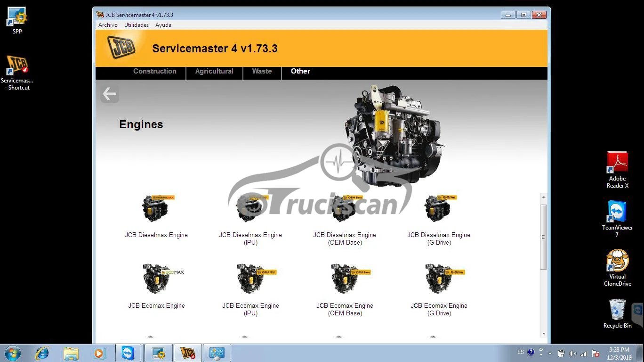Click the language bar Help icon
Viewport: 644px width, 362px height.
(531, 352)
